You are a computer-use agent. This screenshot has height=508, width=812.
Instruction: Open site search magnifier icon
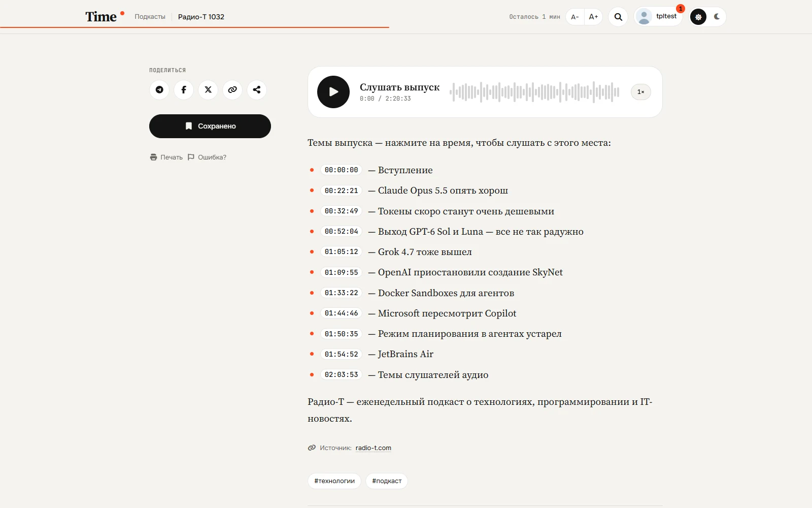pos(618,17)
